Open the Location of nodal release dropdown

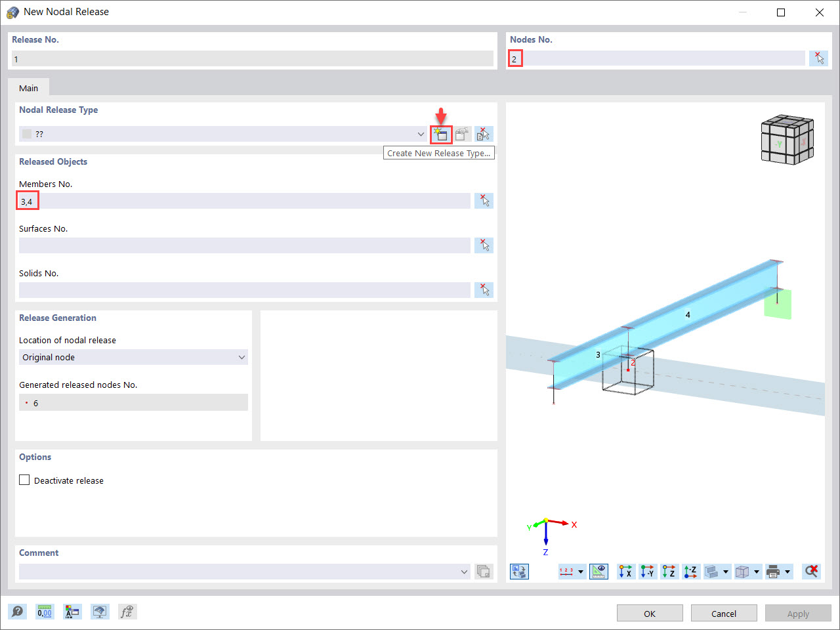(242, 357)
